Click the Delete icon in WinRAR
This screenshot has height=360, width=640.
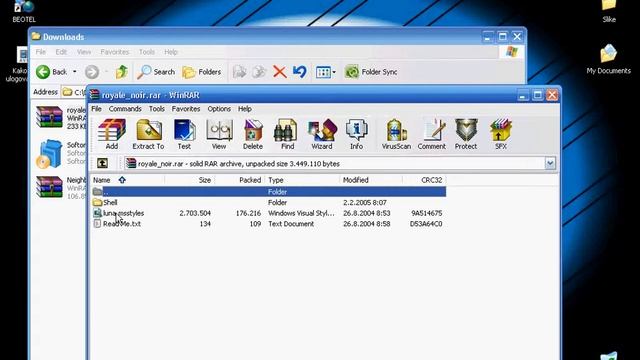[253, 134]
